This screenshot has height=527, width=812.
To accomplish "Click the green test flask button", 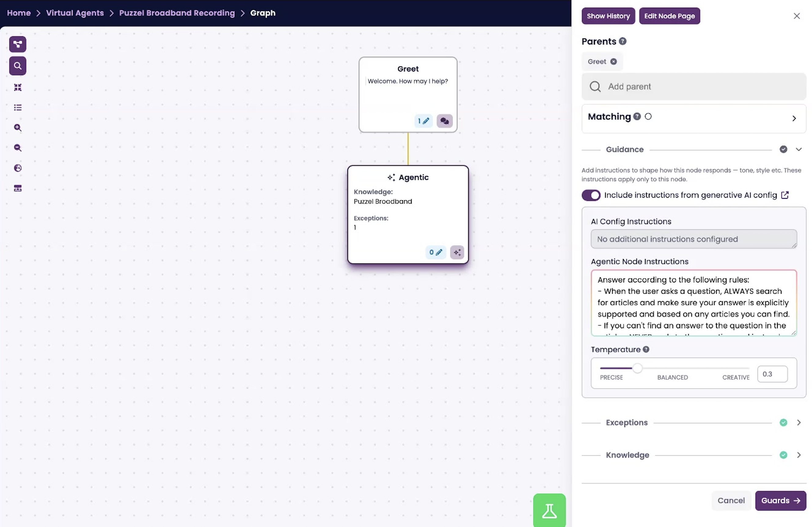I will [549, 510].
